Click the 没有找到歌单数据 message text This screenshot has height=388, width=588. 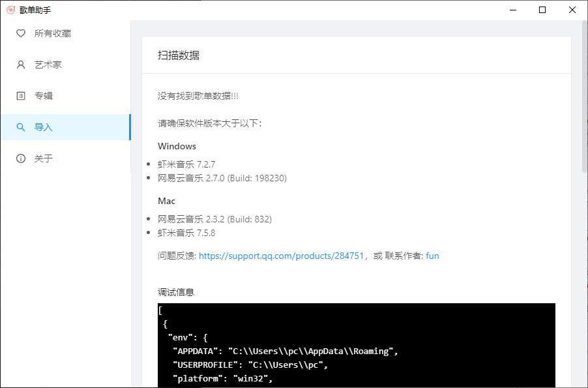point(198,96)
